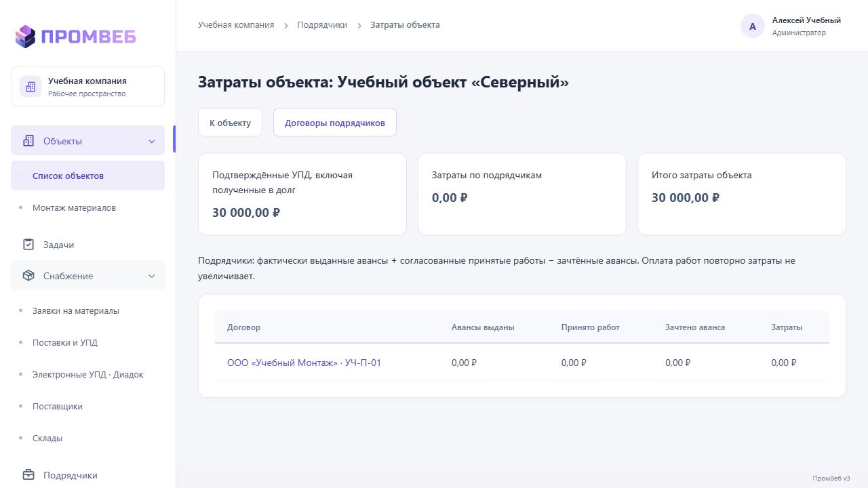Click the Объекты building icon in sidebar
Screen dimensions: 868x488
28,141
